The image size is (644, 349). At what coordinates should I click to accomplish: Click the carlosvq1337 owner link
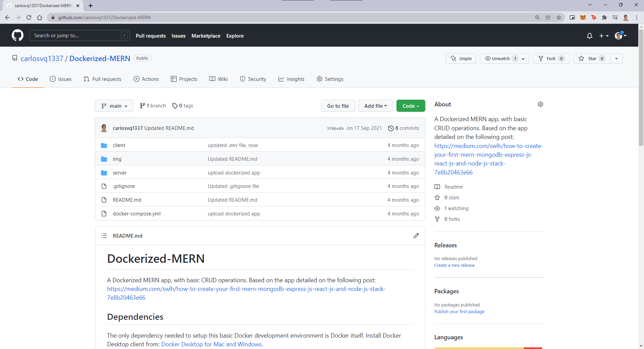click(x=42, y=58)
